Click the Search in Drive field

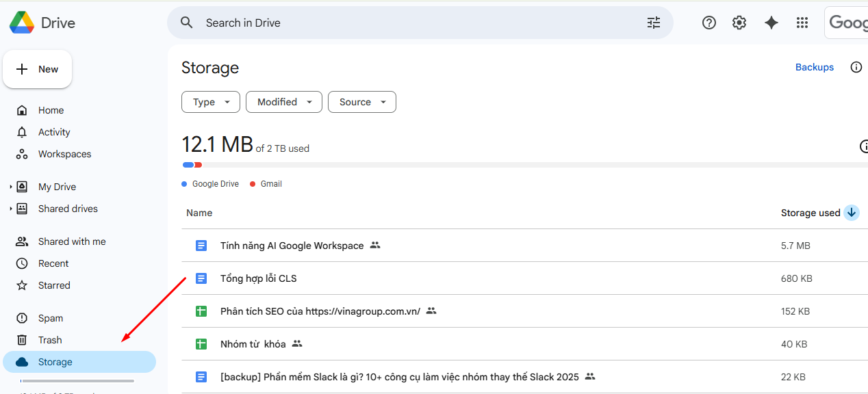pos(411,23)
